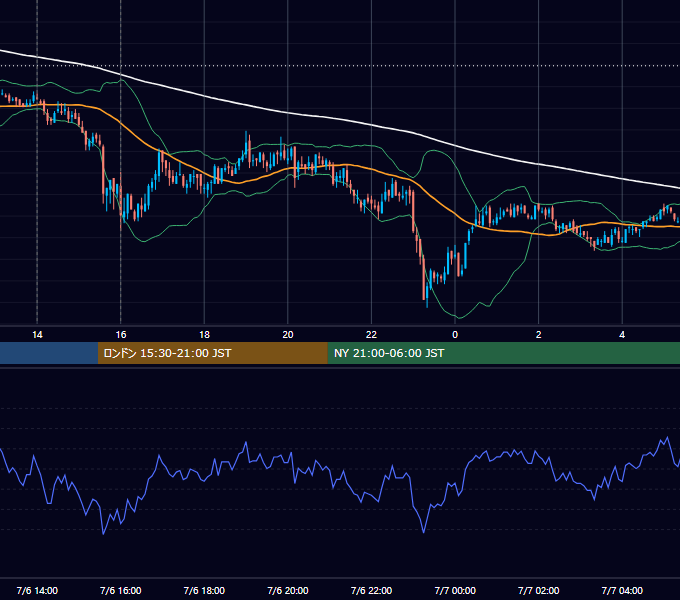Click hour label 0 on price chart axis
This screenshot has width=680, height=600.
pyautogui.click(x=455, y=335)
